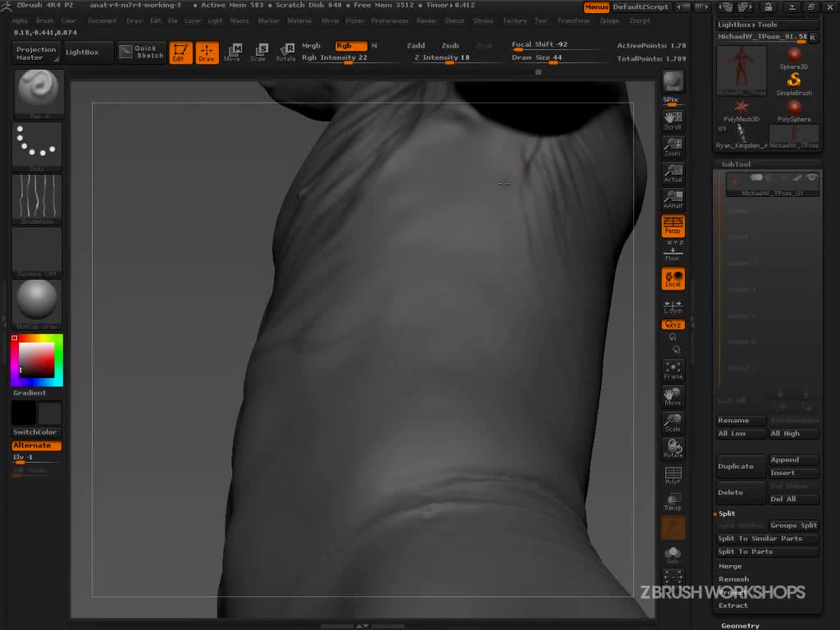The width and height of the screenshot is (840, 630).
Task: Click the Z Intensity slider
Action: 442,58
